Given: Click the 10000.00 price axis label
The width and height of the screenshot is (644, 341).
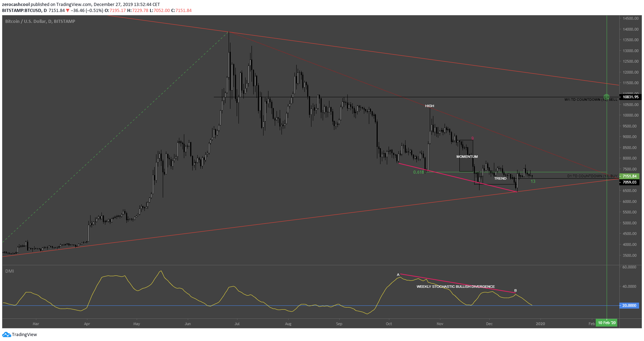Looking at the screenshot, I should 631,115.
